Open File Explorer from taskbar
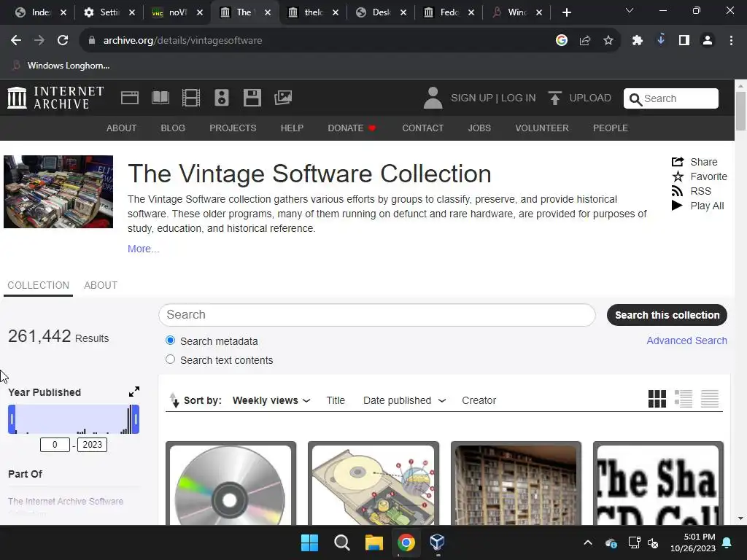Screen dimensions: 747x560 [374, 542]
